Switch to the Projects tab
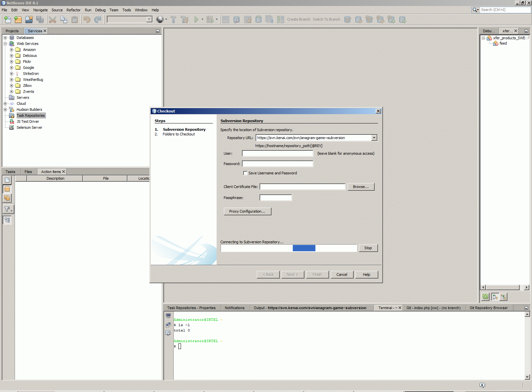532x392 pixels. pos(12,31)
